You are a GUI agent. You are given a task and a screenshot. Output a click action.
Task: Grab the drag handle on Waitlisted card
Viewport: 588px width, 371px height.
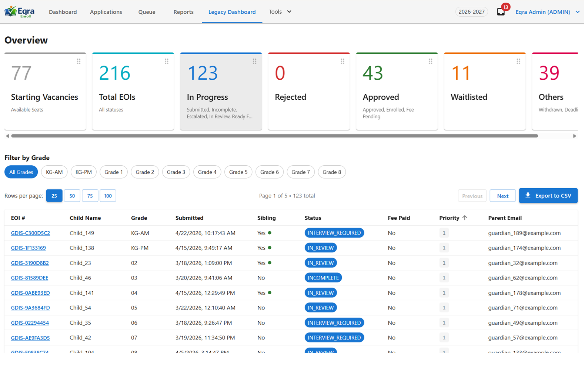coord(518,62)
